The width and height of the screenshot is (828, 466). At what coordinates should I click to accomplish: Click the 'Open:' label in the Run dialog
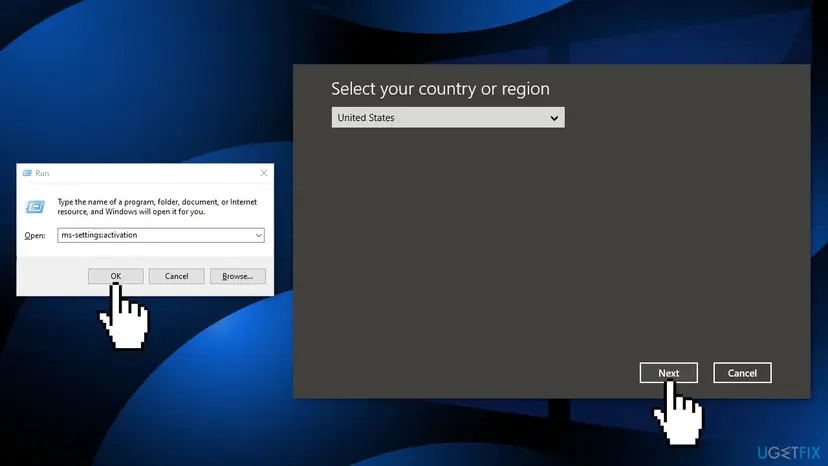pos(35,236)
